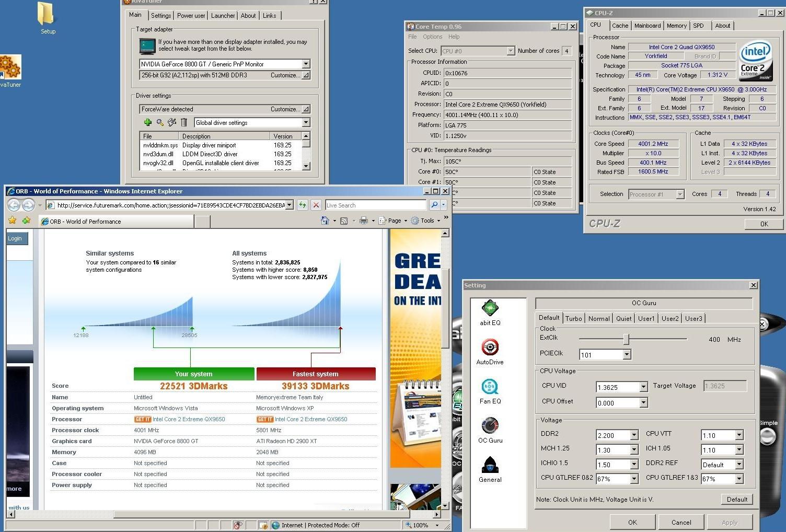786x532 pixels.
Task: Switch to RivaTuner Launcher tab
Action: click(x=223, y=16)
